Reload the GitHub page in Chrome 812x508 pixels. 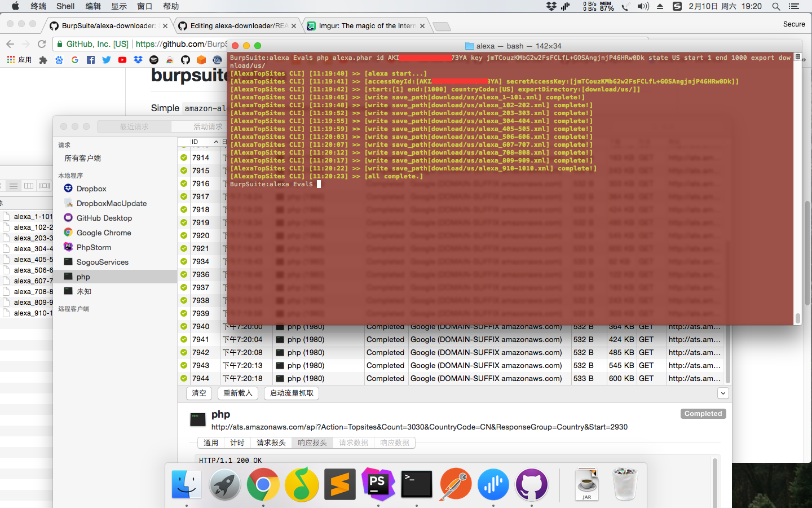tap(42, 44)
